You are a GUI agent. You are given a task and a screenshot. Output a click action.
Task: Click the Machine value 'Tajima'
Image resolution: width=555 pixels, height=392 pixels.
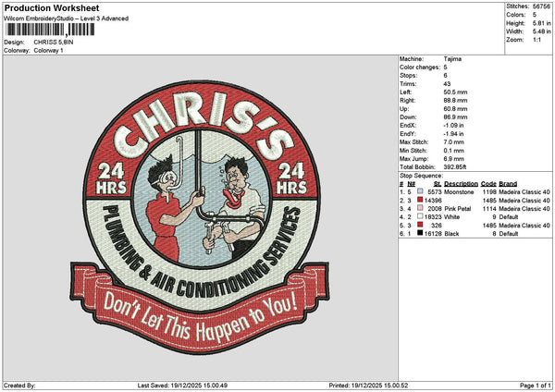click(452, 59)
